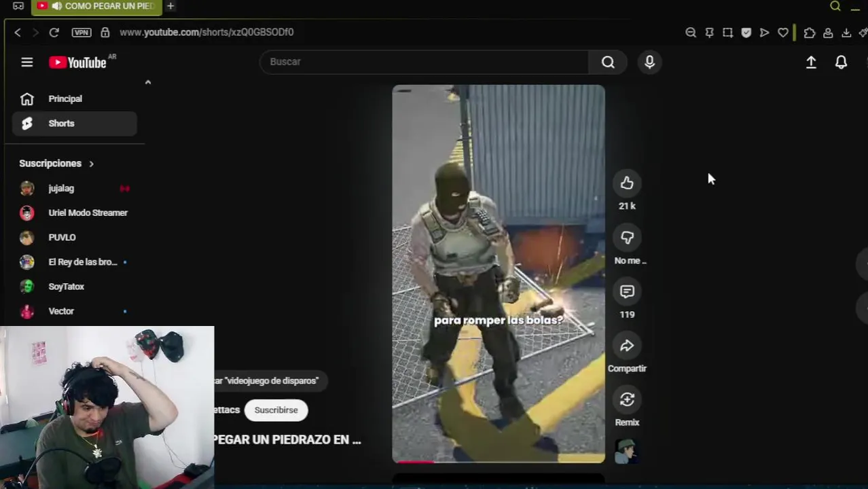Open SoyTatox channel

[75, 287]
